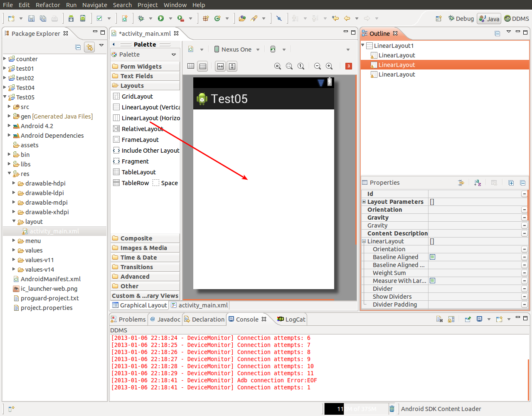Click the Rotate screen orientation icon
The image size is (532, 416).
tap(273, 49)
